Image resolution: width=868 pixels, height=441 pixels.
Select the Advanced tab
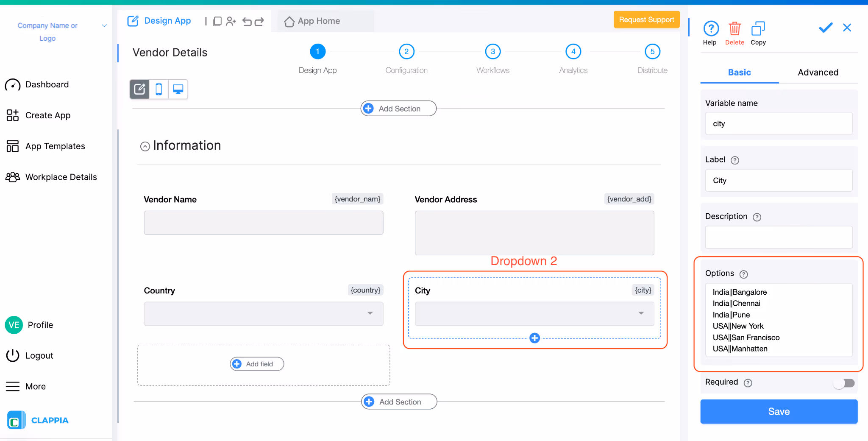[x=818, y=73]
